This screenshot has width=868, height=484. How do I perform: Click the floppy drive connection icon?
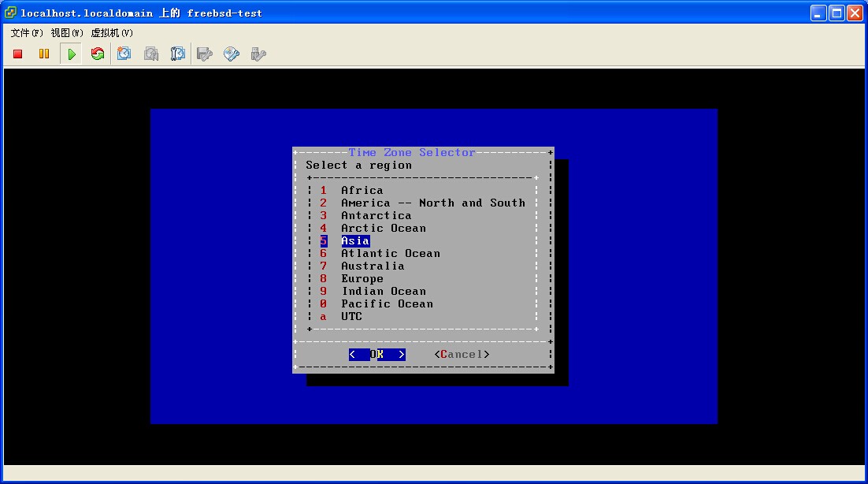(205, 54)
